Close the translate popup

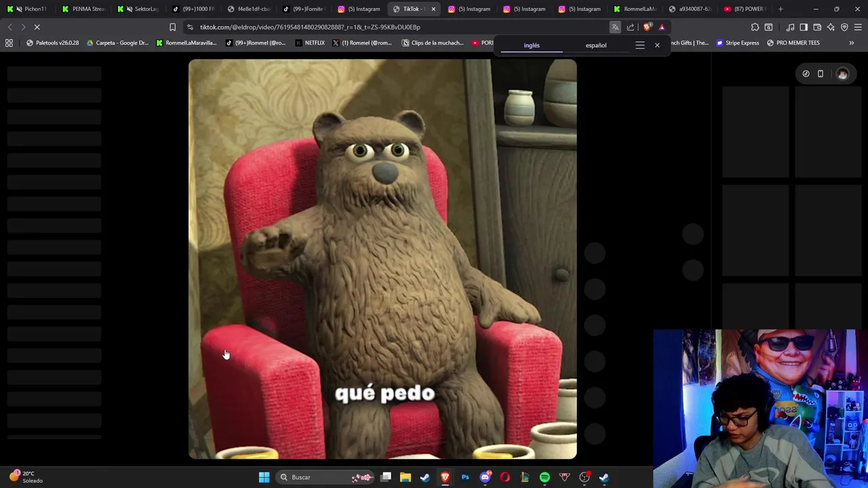point(657,45)
